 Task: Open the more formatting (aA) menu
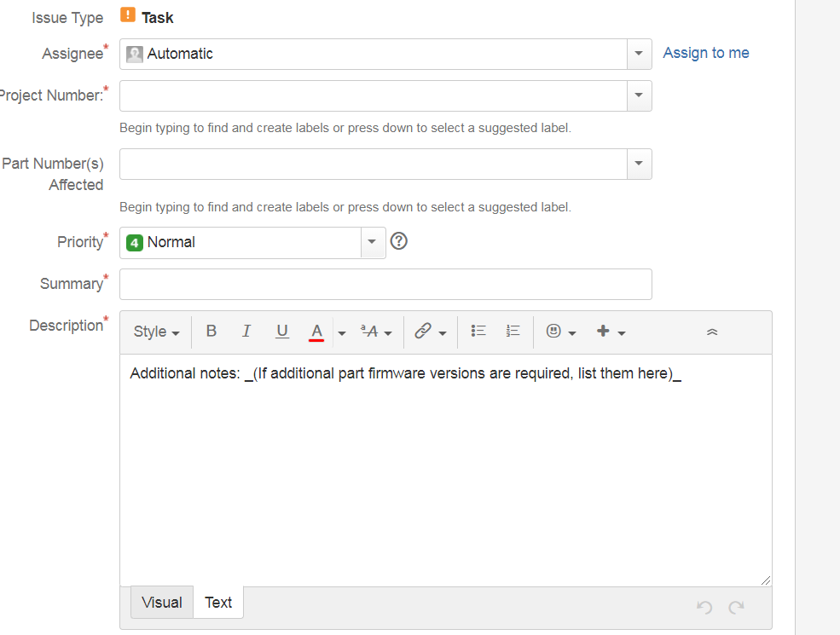click(376, 332)
